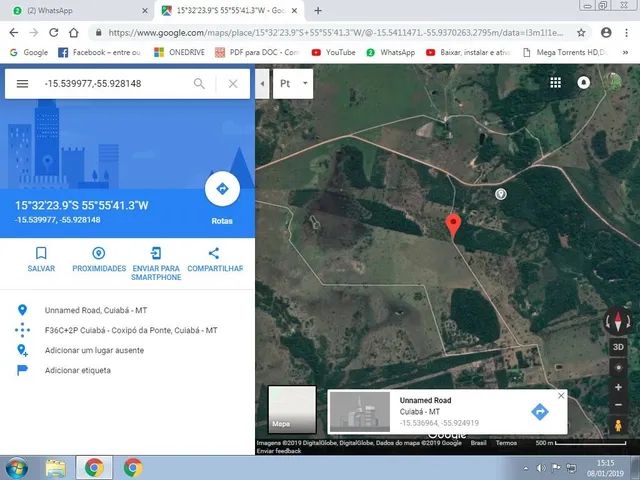Image resolution: width=640 pixels, height=480 pixels.
Task: Click the gray marker pin on map
Action: (501, 194)
